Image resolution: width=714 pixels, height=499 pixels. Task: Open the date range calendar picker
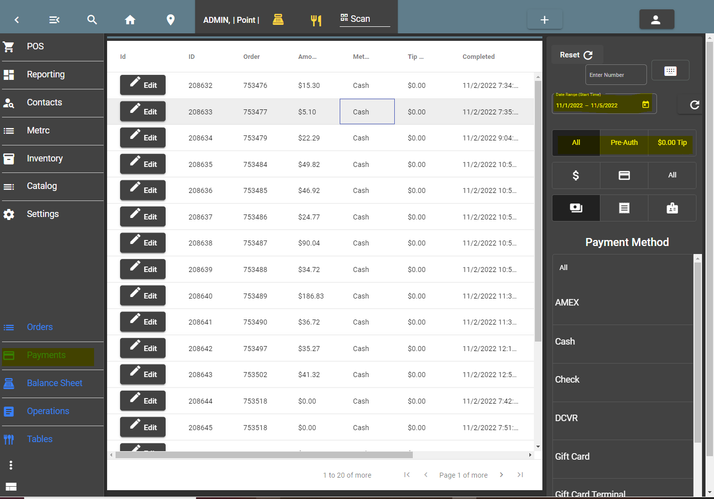pos(645,105)
